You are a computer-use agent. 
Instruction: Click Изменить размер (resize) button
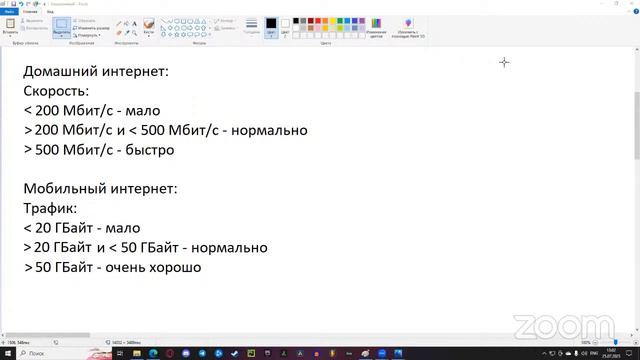pyautogui.click(x=91, y=28)
